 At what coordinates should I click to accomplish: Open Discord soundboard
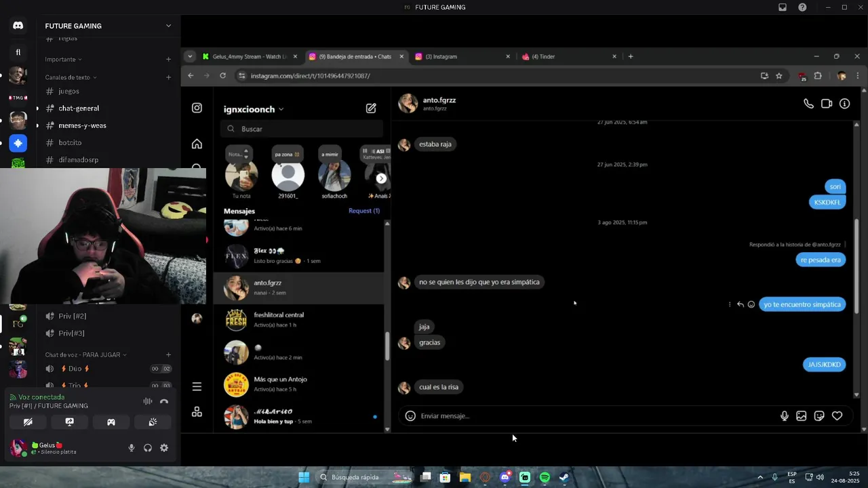(153, 422)
